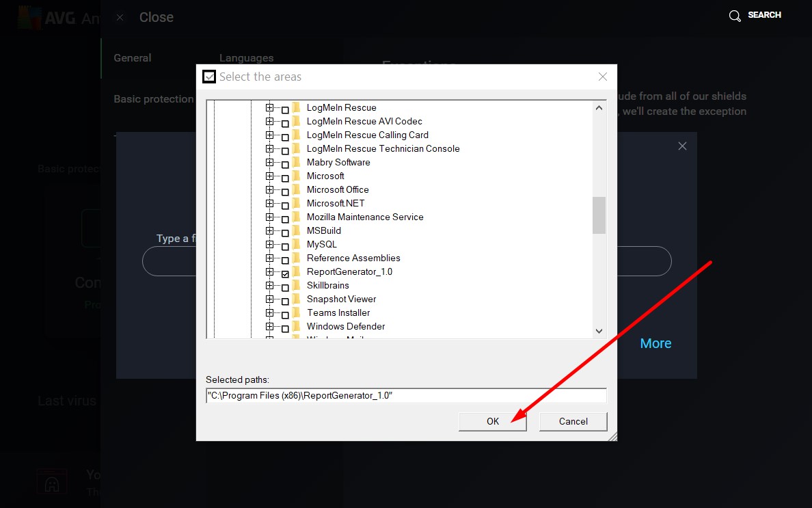Expand the Snapshot Viewer node

(269, 299)
